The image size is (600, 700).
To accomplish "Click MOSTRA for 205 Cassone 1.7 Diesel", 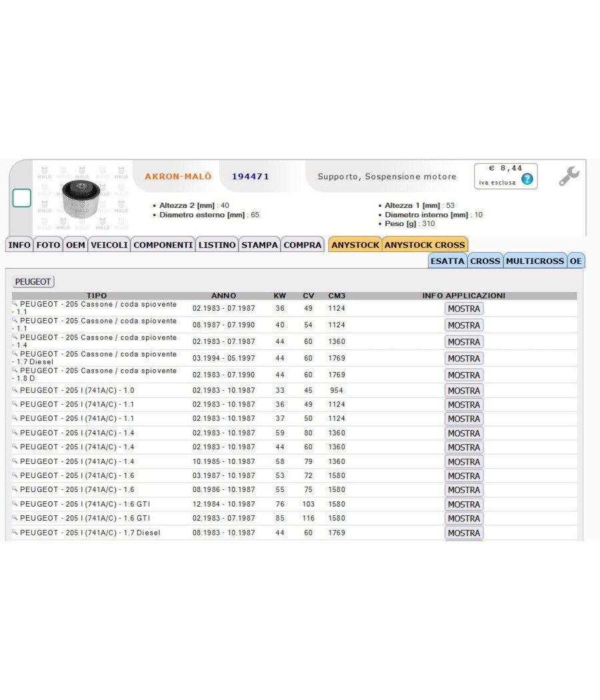I will tap(464, 358).
